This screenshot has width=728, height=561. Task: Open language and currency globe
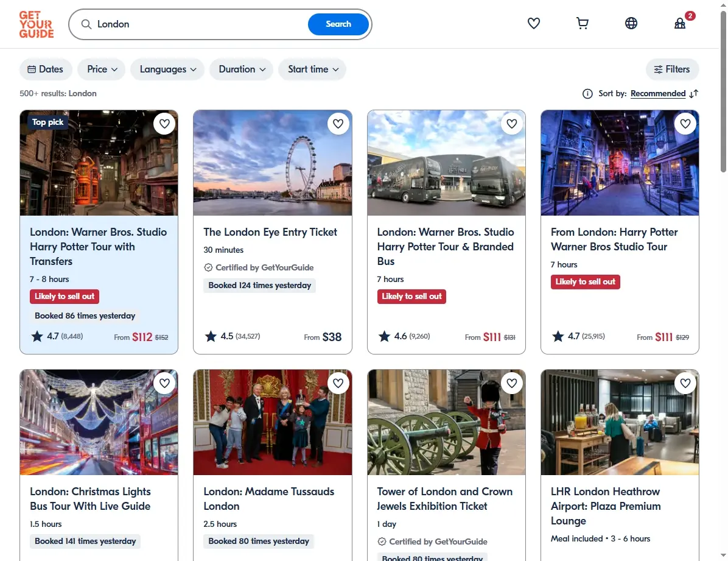[x=631, y=23]
